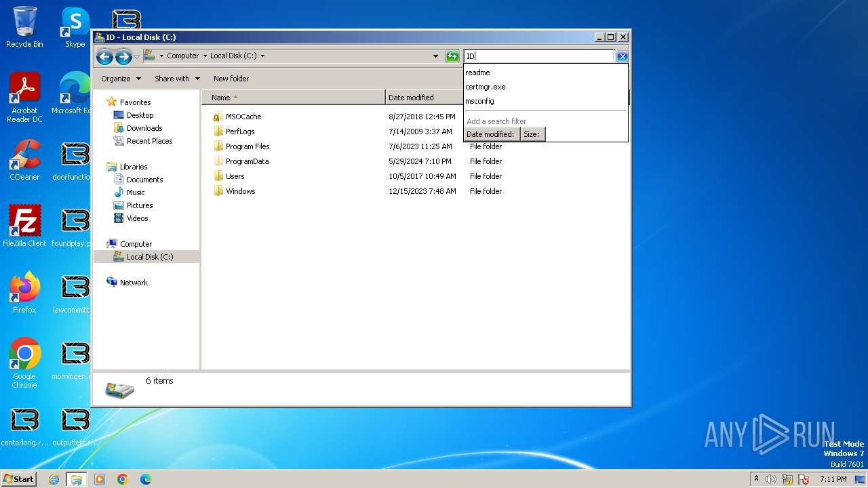Add the Date modified search filter
This screenshot has height=488, width=868.
(x=492, y=134)
